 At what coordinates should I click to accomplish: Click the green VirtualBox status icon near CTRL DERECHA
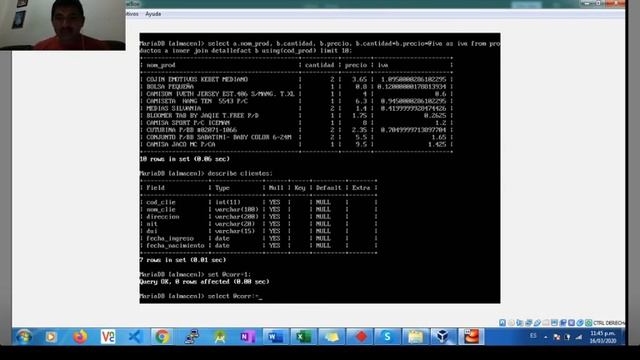tap(589, 322)
